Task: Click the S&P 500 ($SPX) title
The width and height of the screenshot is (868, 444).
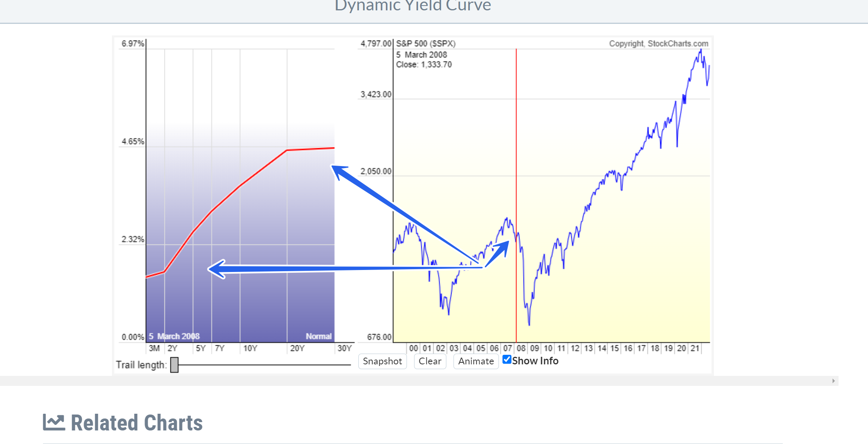Action: tap(426, 44)
